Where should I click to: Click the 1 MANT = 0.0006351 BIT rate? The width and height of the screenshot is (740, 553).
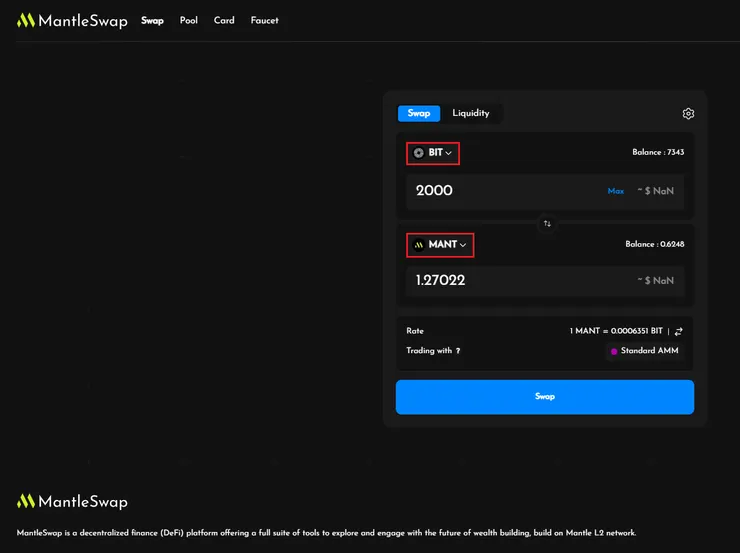tap(616, 331)
